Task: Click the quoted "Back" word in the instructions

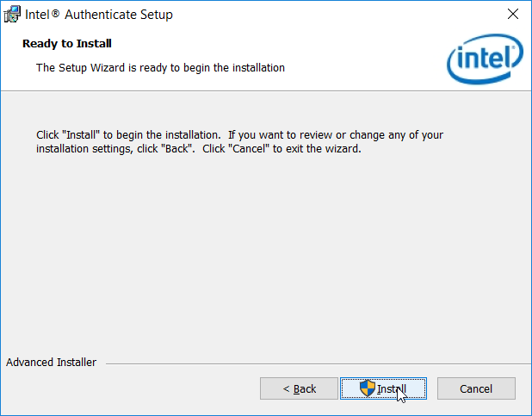Action: 176,149
